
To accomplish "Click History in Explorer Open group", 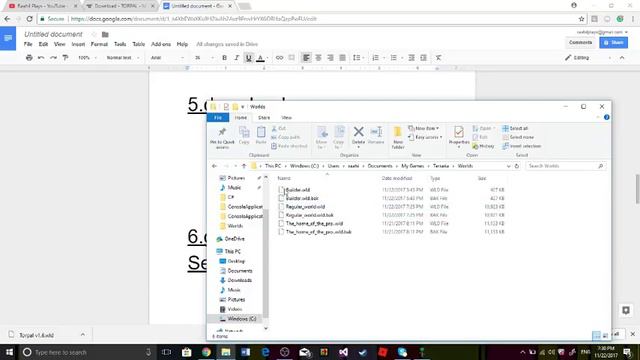I will 483,146.
